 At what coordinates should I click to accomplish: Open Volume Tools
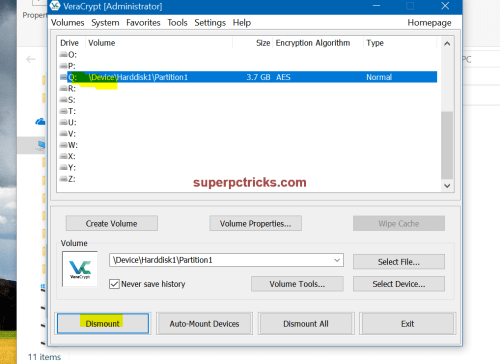[297, 284]
